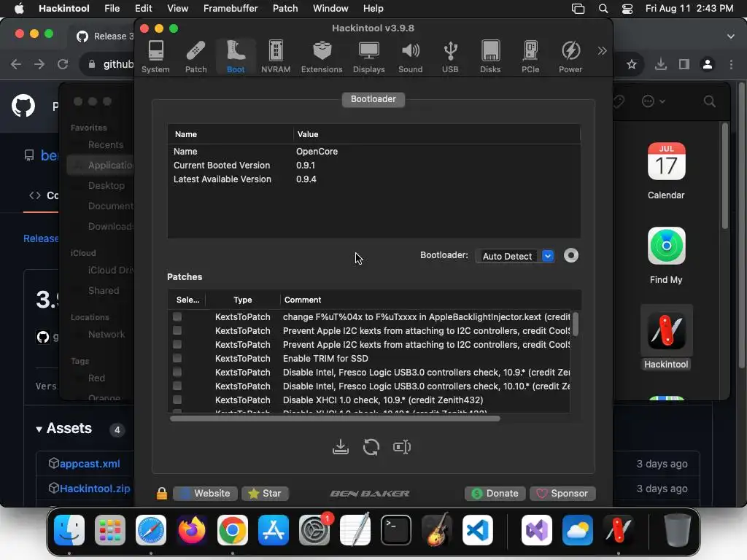
Task: Click the rename/text icon below patches list
Action: click(402, 447)
